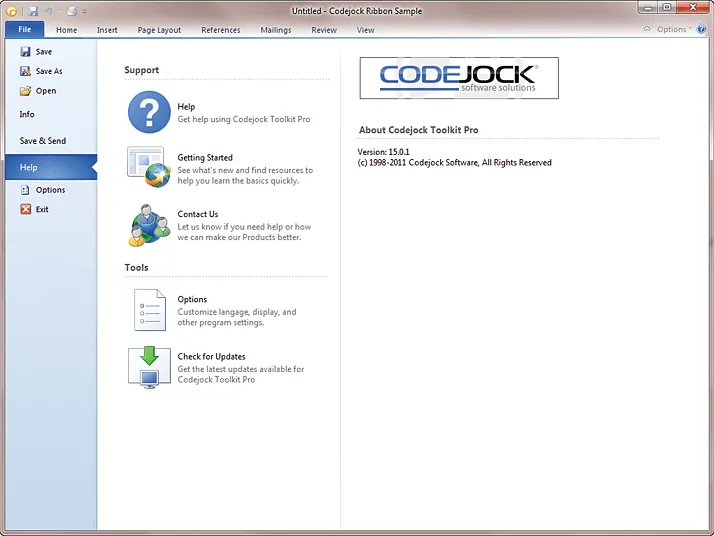Expand the undo history dropdown arrow

(x=60, y=12)
